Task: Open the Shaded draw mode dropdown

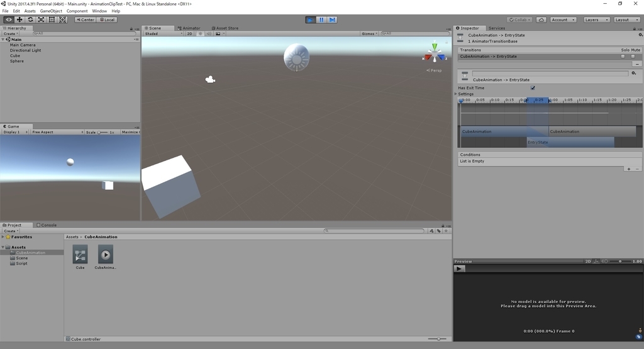Action: (x=164, y=34)
